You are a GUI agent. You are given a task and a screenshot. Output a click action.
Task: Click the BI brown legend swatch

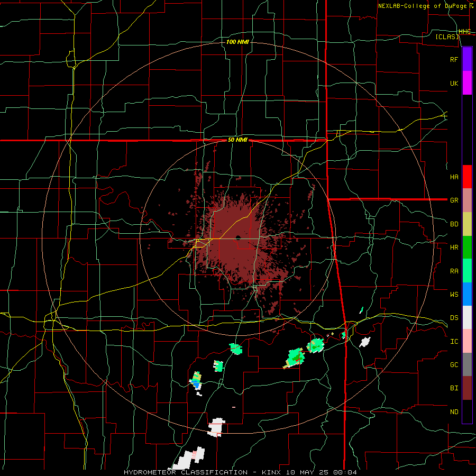coord(467,388)
